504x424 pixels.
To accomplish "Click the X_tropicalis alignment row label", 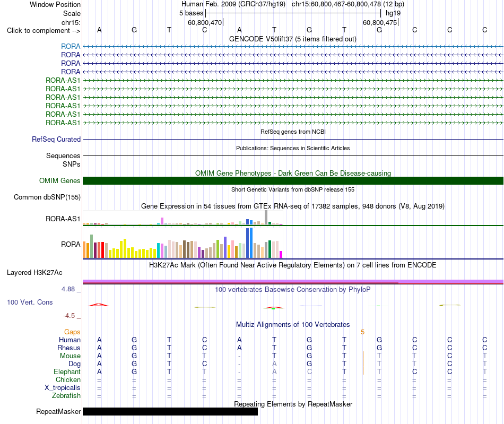I will pos(63,388).
